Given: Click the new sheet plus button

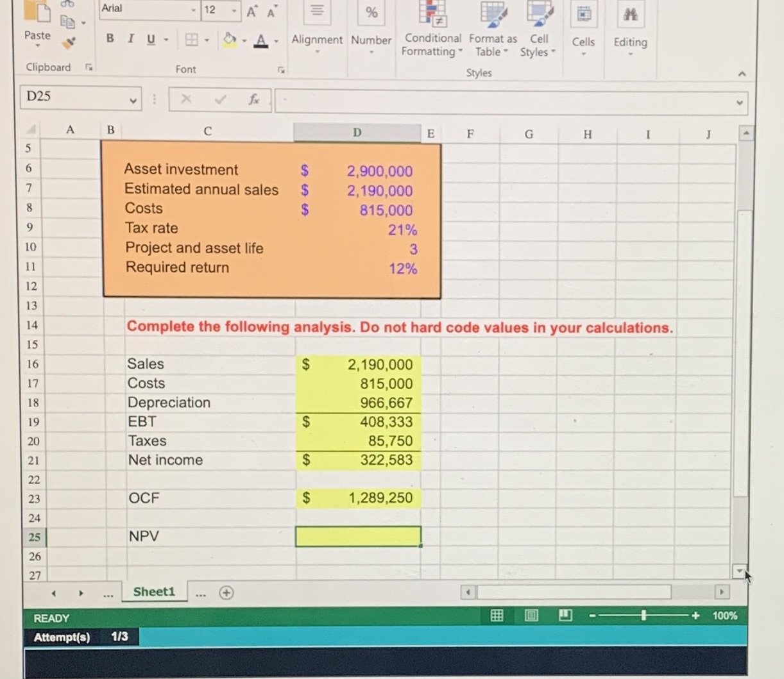Looking at the screenshot, I should click(x=226, y=592).
